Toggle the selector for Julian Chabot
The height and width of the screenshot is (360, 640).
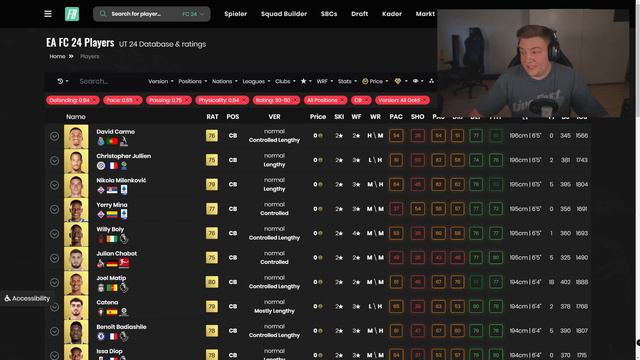(x=54, y=258)
